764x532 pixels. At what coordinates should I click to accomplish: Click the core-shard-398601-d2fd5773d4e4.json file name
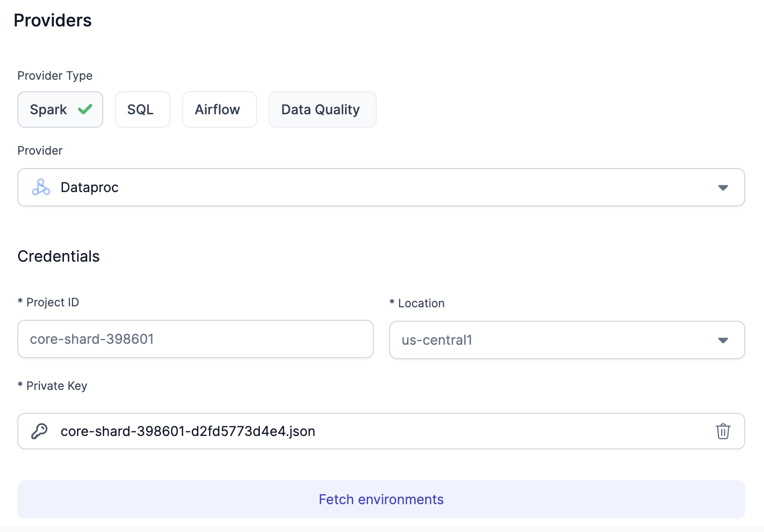point(188,431)
